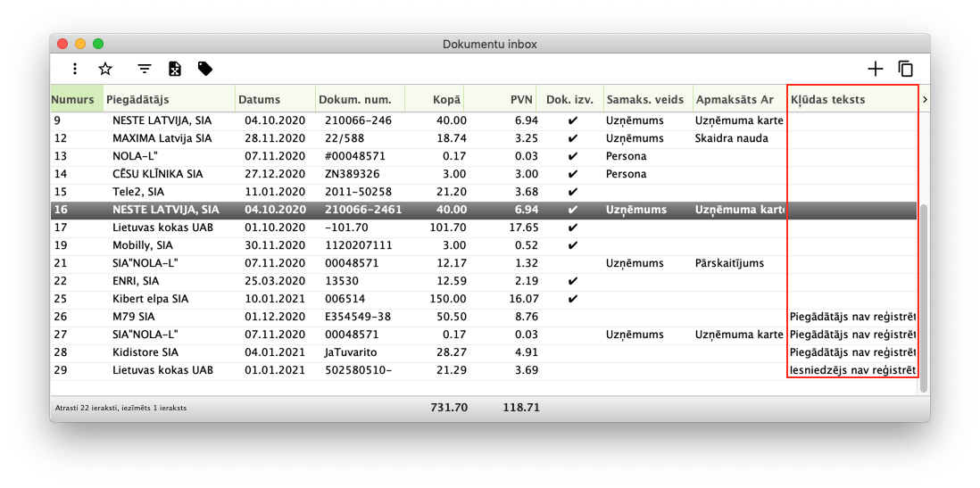980x488 pixels.
Task: Click Iesniedzējs nav reģistrēt error text
Action: [853, 370]
